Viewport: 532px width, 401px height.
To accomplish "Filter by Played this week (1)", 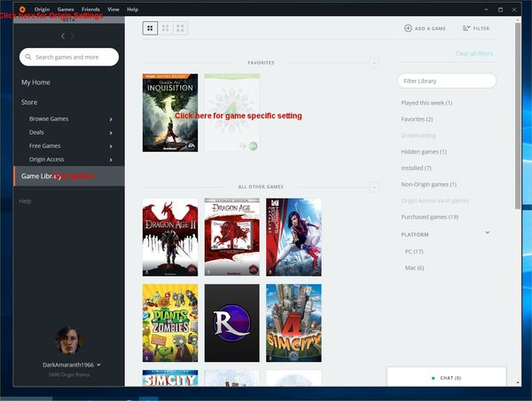I will coord(426,103).
